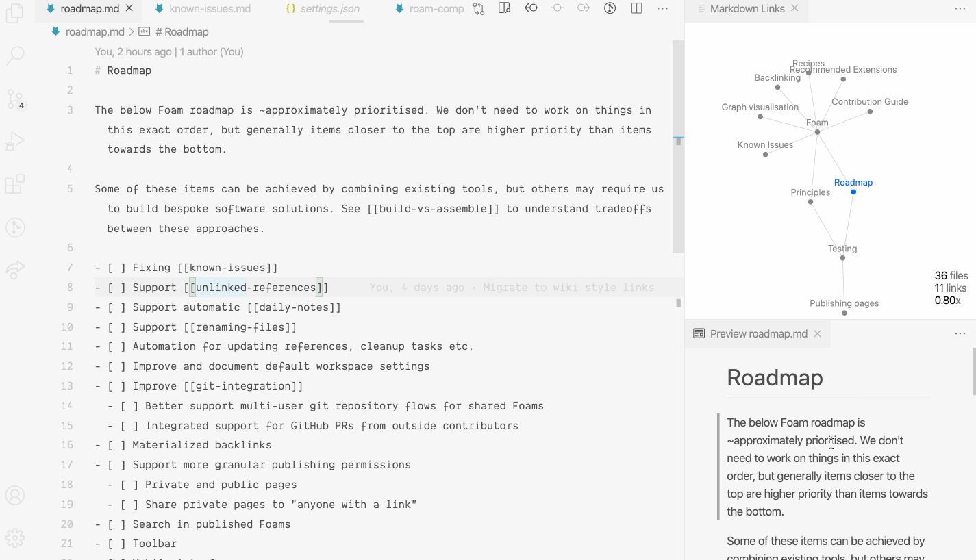Click the Roadmap node in the graph
The image size is (976, 560).
click(x=853, y=192)
